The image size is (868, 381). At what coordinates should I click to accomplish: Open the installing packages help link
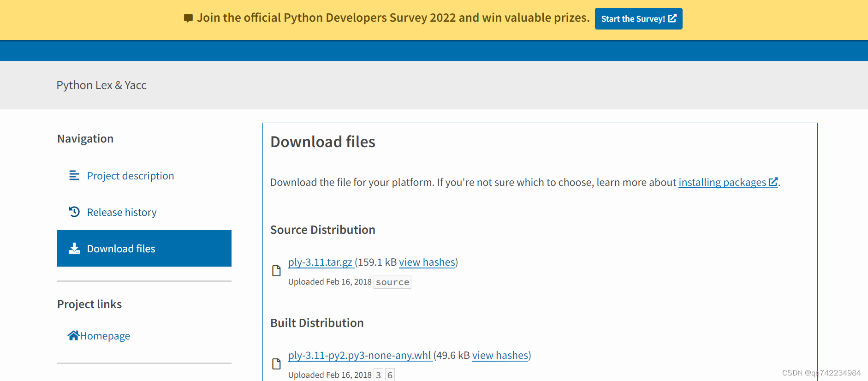(722, 182)
